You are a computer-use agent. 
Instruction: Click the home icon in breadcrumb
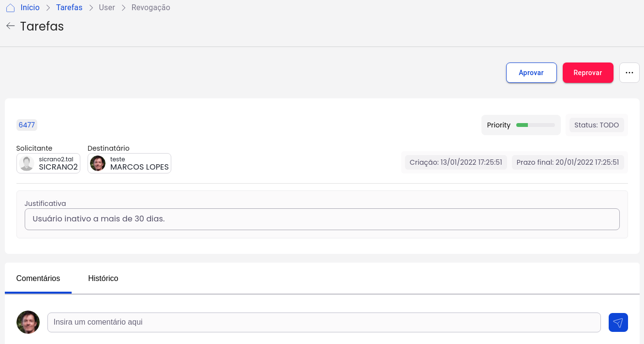tap(10, 8)
